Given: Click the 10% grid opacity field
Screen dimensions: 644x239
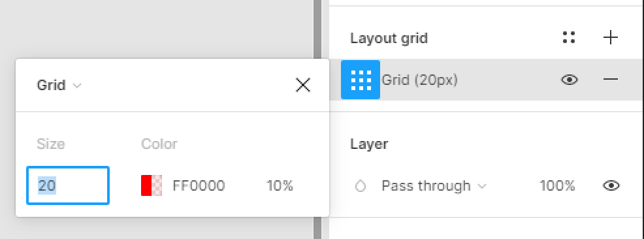Looking at the screenshot, I should click(280, 186).
